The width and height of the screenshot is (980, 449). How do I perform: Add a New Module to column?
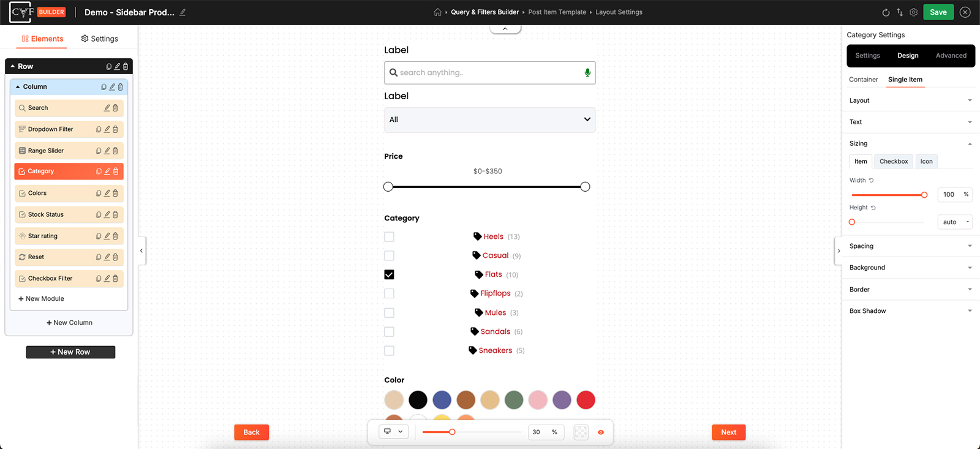coord(41,299)
